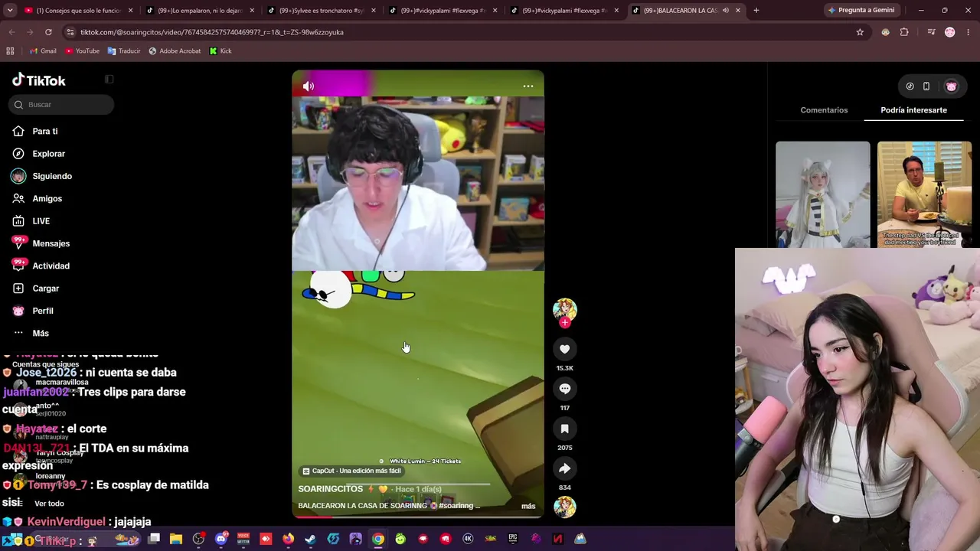Open the Gmail bookmark
This screenshot has height=551, width=980.
[42, 51]
